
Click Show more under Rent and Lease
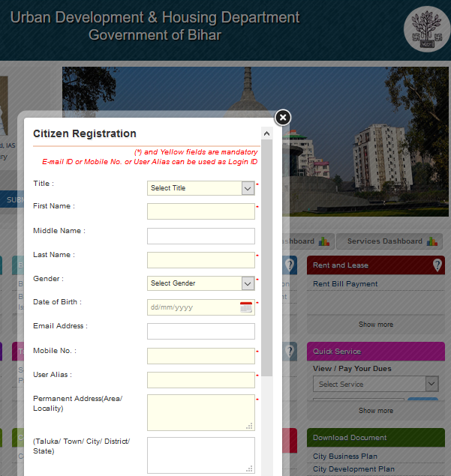(375, 325)
